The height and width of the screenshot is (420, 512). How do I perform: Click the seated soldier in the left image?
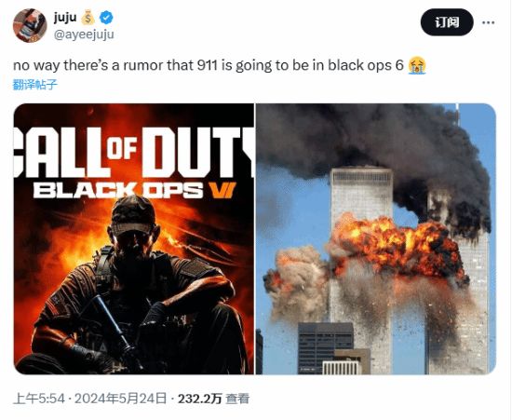(134, 288)
